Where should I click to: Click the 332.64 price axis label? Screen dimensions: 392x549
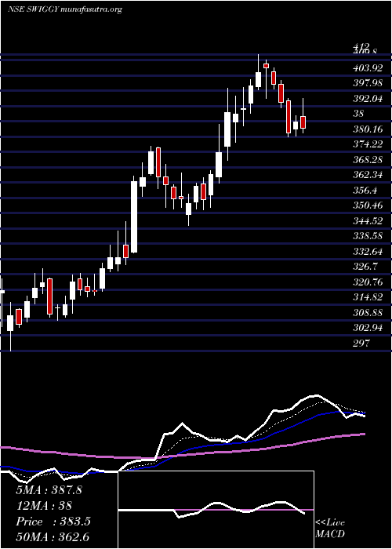(x=368, y=252)
